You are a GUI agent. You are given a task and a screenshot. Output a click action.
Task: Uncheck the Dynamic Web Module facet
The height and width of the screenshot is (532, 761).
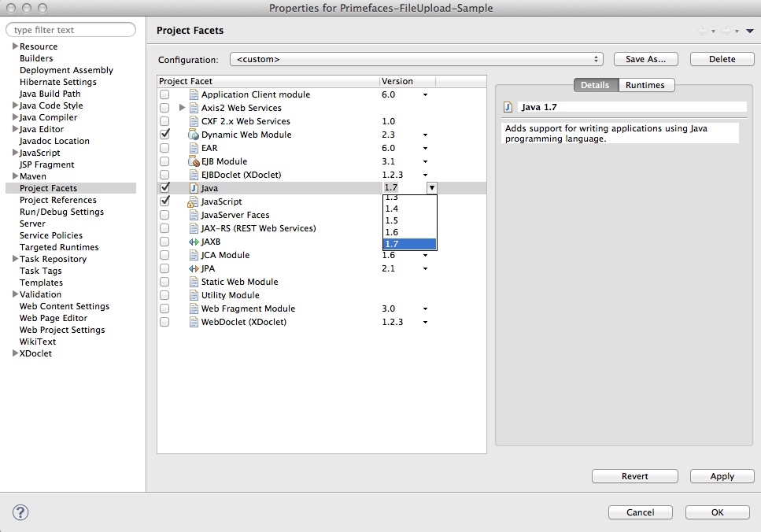pyautogui.click(x=165, y=134)
